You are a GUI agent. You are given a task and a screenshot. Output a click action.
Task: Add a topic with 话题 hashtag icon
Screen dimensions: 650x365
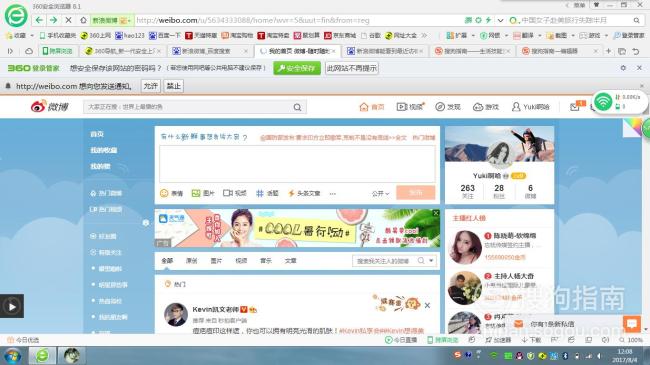pos(267,193)
